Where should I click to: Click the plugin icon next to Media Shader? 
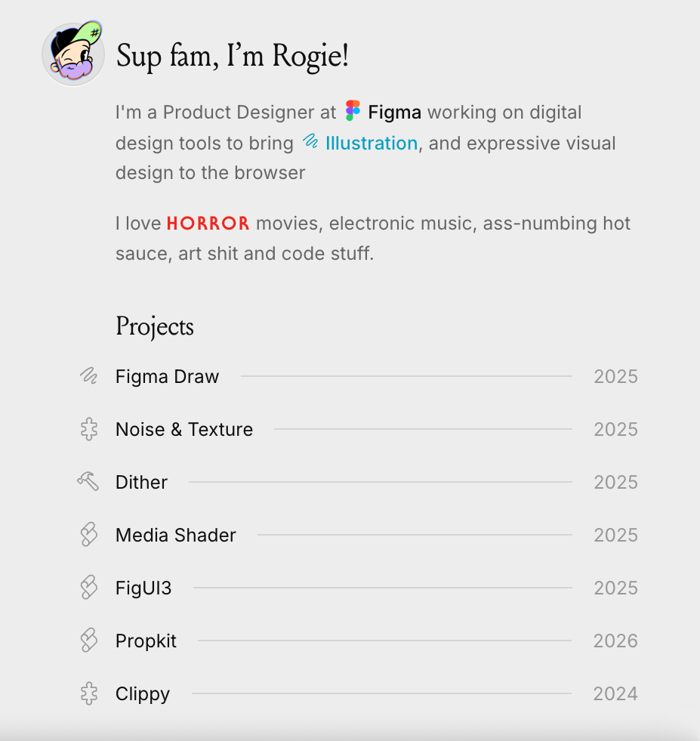(x=88, y=534)
